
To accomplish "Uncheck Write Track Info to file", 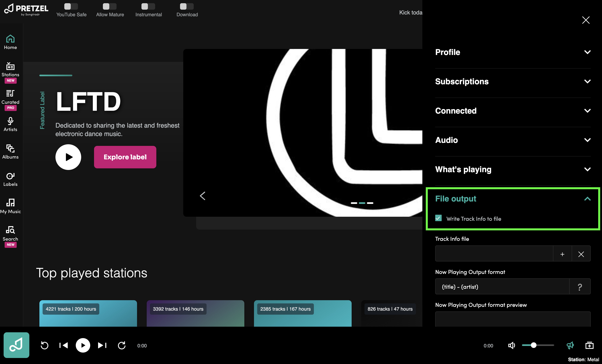I will click(x=438, y=218).
